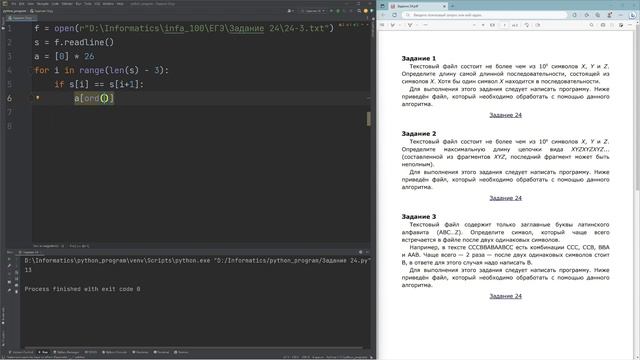Print the PDF document

(603, 25)
